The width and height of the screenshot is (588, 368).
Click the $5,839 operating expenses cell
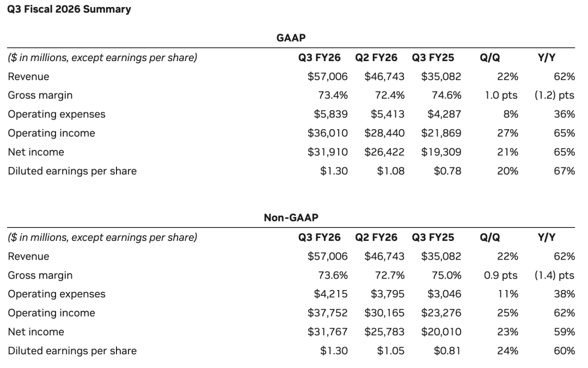330,114
